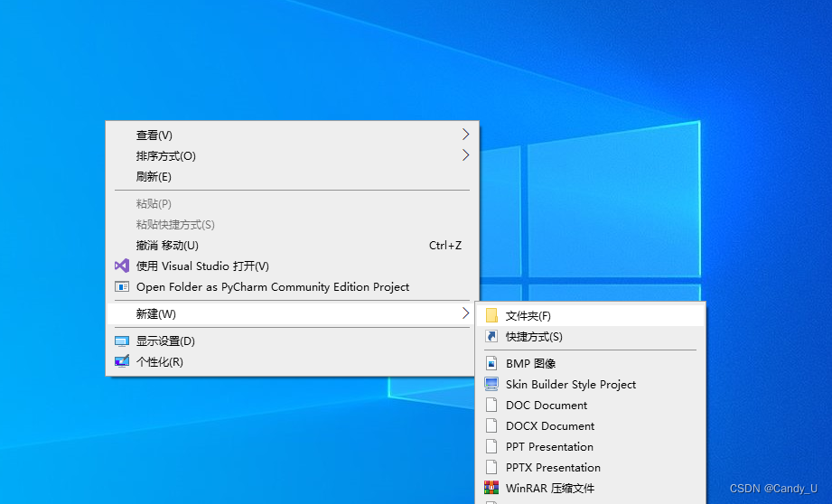Click the shortcut arrow icon
Screen dimensions: 832x504
pos(491,336)
